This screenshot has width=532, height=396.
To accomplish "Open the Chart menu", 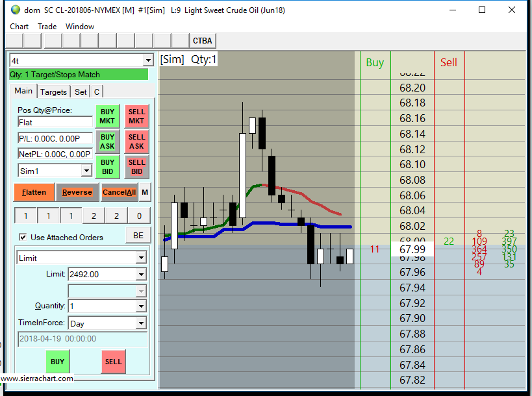I will [x=19, y=27].
